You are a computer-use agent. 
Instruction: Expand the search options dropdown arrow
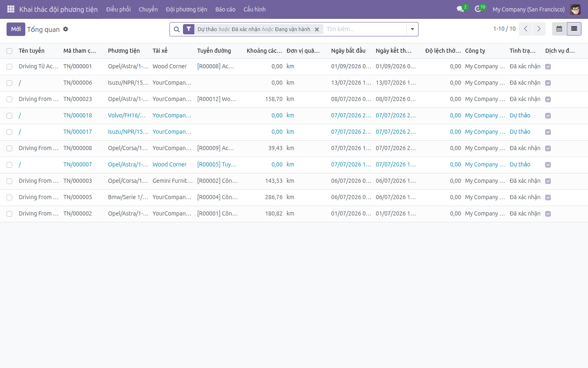point(412,29)
